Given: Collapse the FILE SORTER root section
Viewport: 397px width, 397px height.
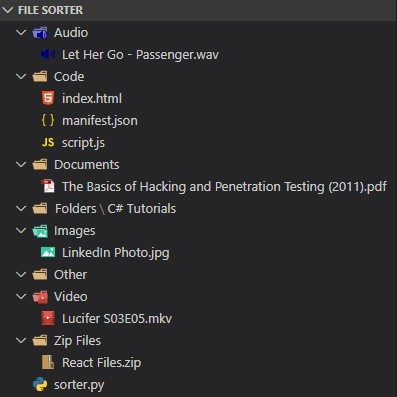Looking at the screenshot, I should pyautogui.click(x=7, y=10).
